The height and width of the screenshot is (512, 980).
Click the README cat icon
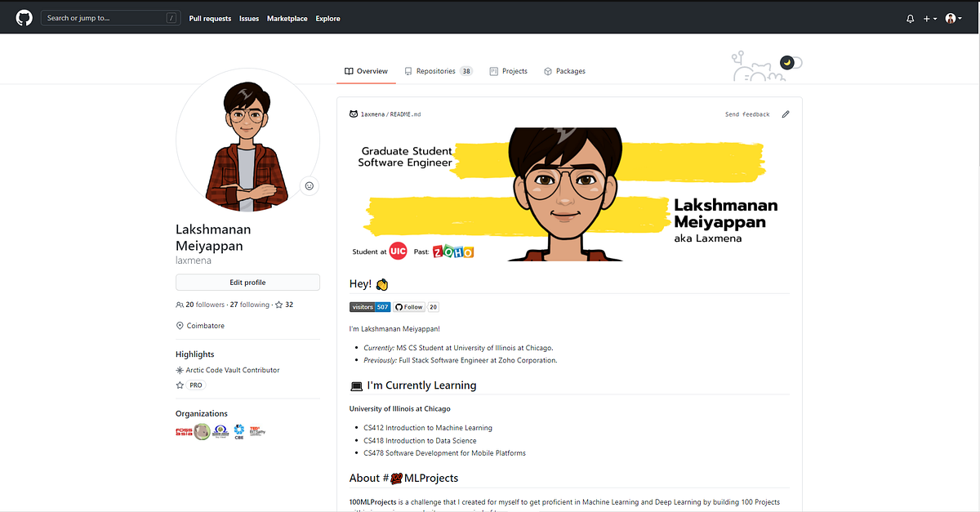coord(354,114)
